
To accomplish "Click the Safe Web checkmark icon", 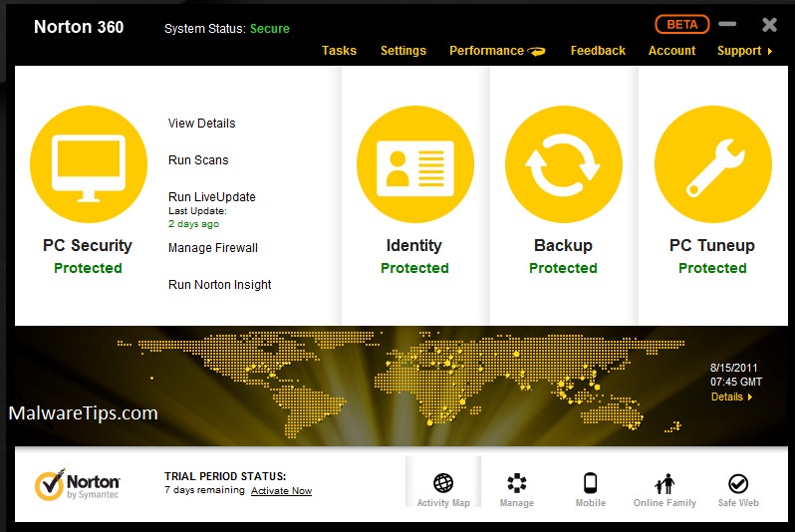I will point(738,484).
